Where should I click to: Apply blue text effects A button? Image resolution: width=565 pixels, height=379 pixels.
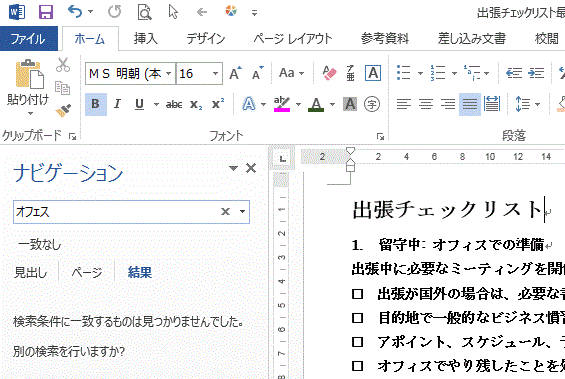(x=249, y=104)
